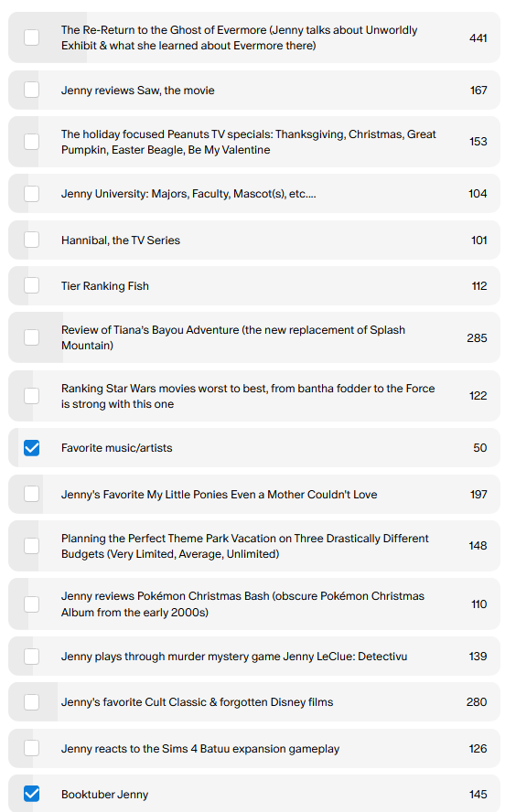Enable the Jenny University option checkbox
505x812 pixels.
[x=32, y=193]
